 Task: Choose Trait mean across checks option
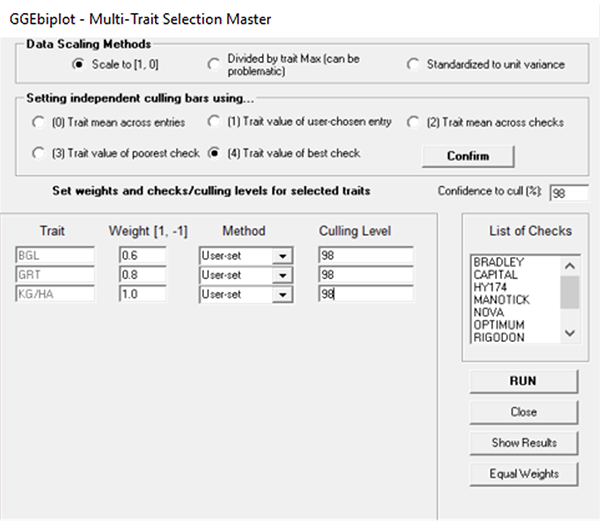point(413,122)
